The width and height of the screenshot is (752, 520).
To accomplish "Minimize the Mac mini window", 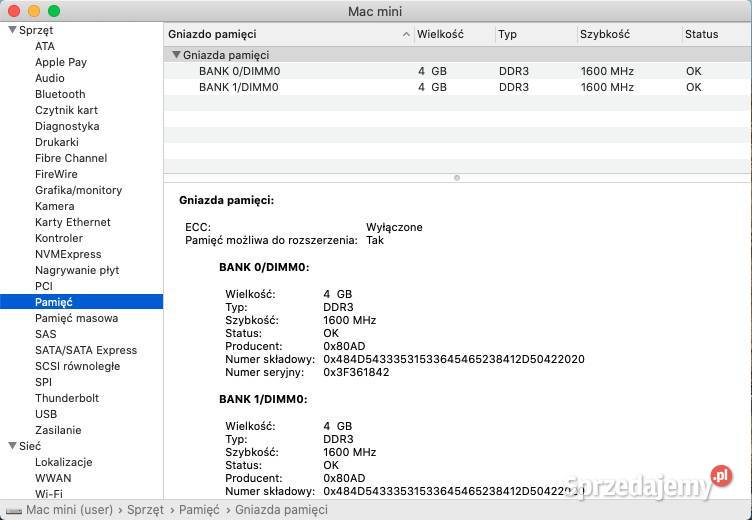I will pyautogui.click(x=34, y=11).
